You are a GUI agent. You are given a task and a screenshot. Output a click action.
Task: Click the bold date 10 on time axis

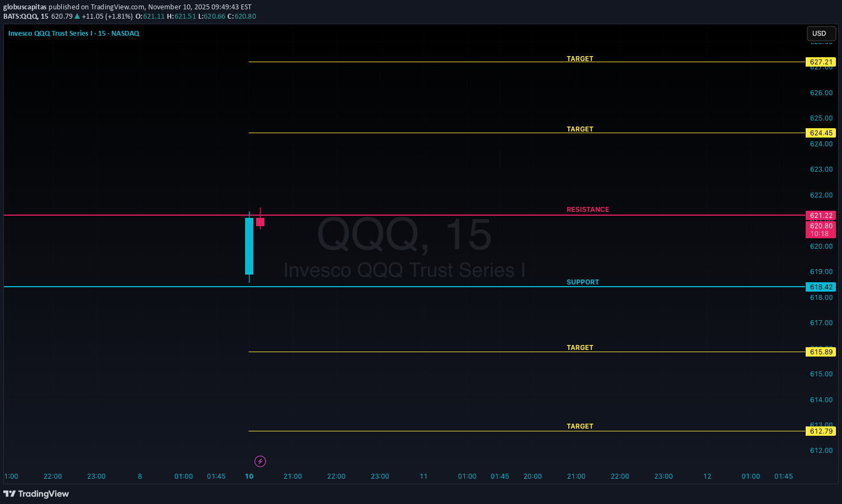(249, 476)
